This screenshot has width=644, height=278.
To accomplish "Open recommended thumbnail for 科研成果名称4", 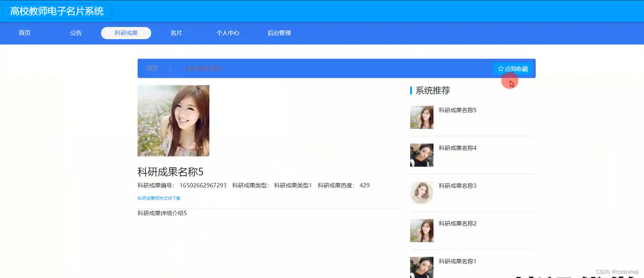I will (x=422, y=155).
